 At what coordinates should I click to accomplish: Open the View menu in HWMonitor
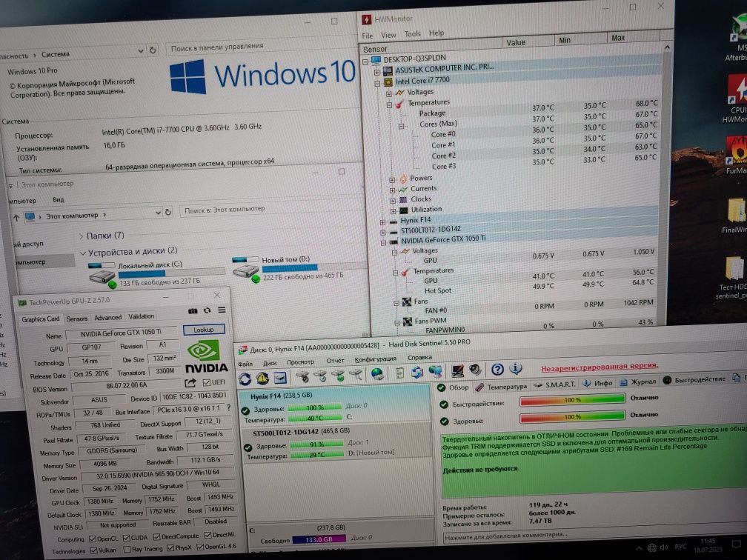tap(388, 35)
